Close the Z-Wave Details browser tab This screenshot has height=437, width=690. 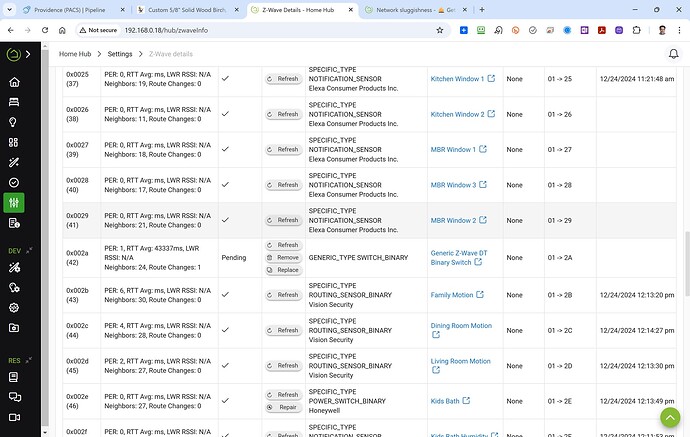point(351,10)
